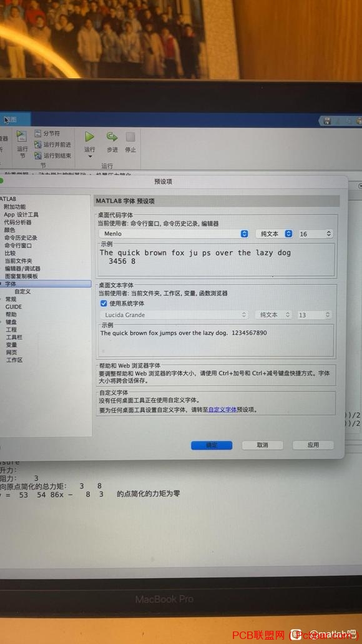This screenshot has width=362, height=644.
Task: Click 运行并前进 in the toolbar
Action: point(52,144)
